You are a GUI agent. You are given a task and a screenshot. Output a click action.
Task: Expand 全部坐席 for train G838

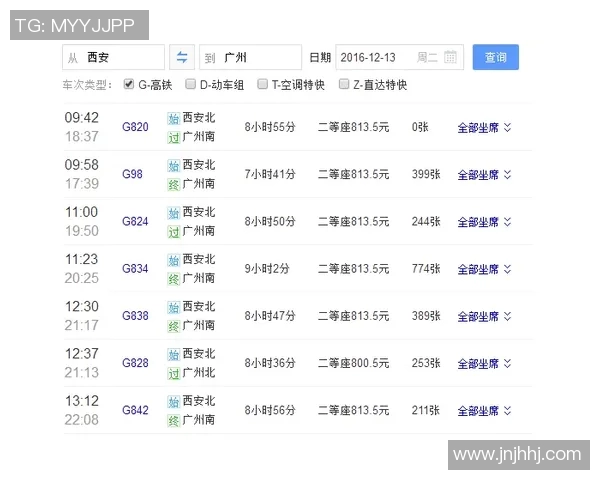(x=484, y=317)
